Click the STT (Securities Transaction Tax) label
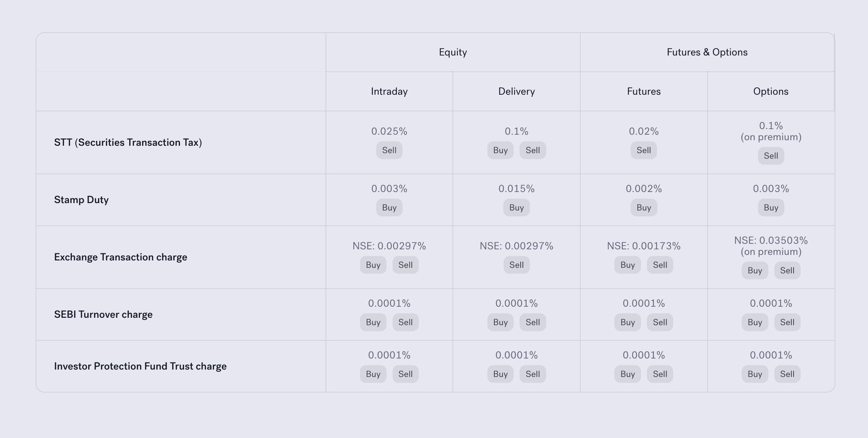Viewport: 868px width, 438px height. coord(128,142)
